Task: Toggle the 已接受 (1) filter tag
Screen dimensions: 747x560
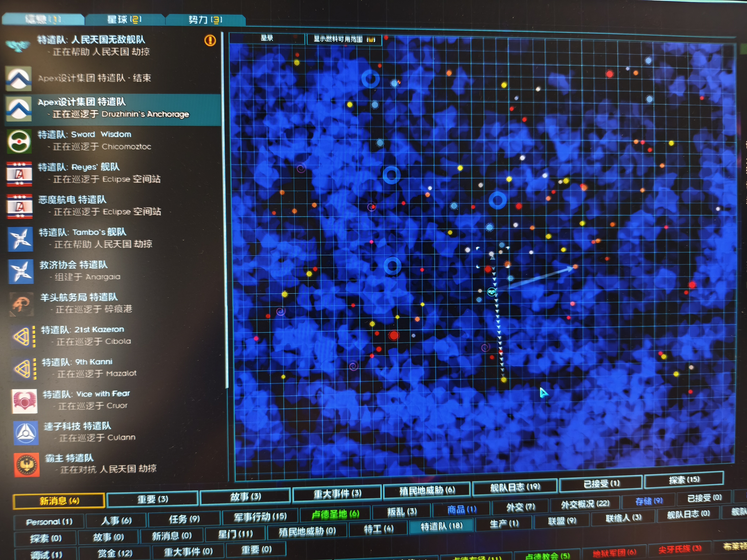Action: pyautogui.click(x=601, y=483)
